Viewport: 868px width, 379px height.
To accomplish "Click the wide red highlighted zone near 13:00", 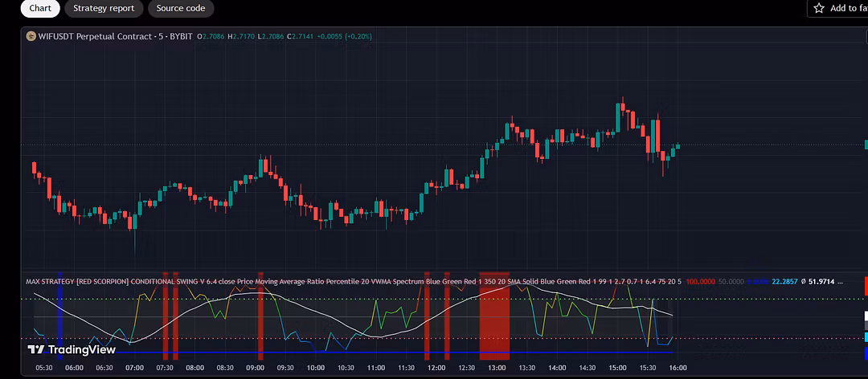I will click(494, 312).
